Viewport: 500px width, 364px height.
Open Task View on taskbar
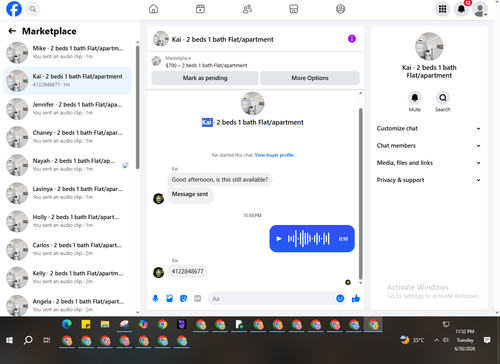click(47, 340)
